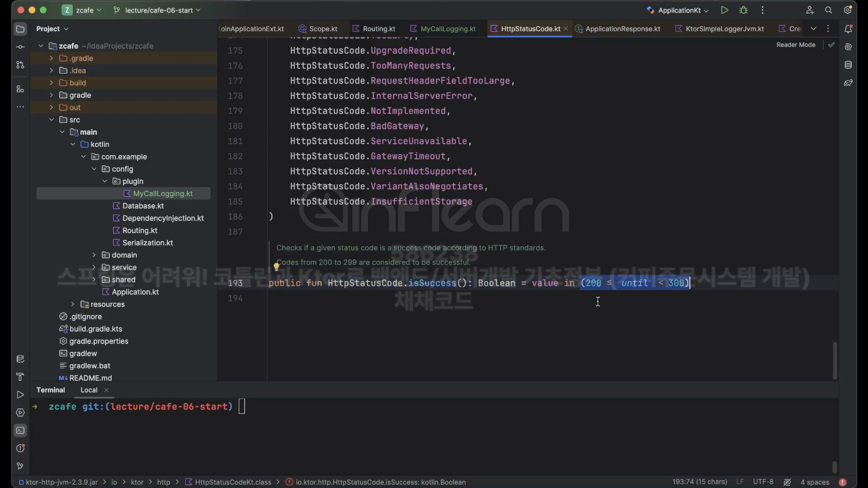Click the intention lightbulb in the editor
Viewport: 868px width, 488px height.
pyautogui.click(x=276, y=267)
